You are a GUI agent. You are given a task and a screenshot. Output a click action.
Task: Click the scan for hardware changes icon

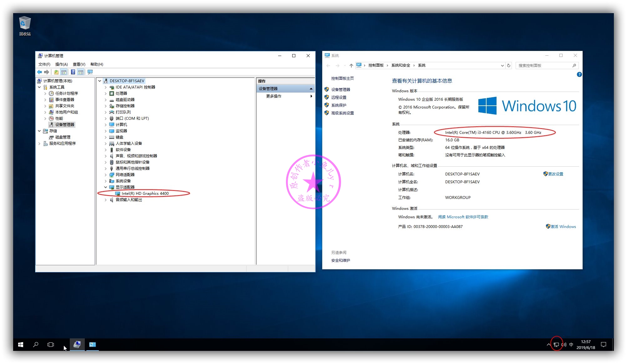pos(90,72)
